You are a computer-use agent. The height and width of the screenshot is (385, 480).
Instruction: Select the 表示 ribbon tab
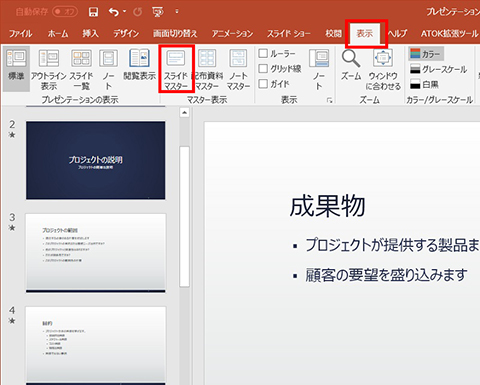click(x=365, y=34)
